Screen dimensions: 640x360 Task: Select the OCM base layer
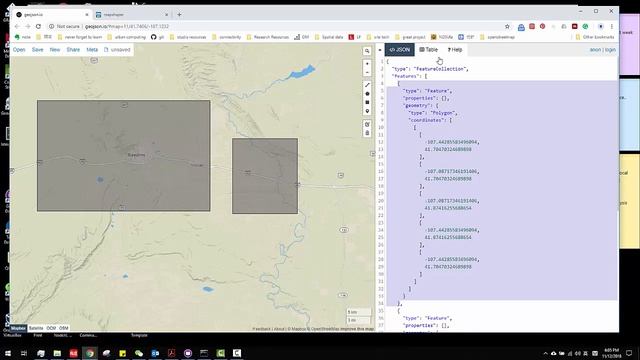pyautogui.click(x=51, y=328)
